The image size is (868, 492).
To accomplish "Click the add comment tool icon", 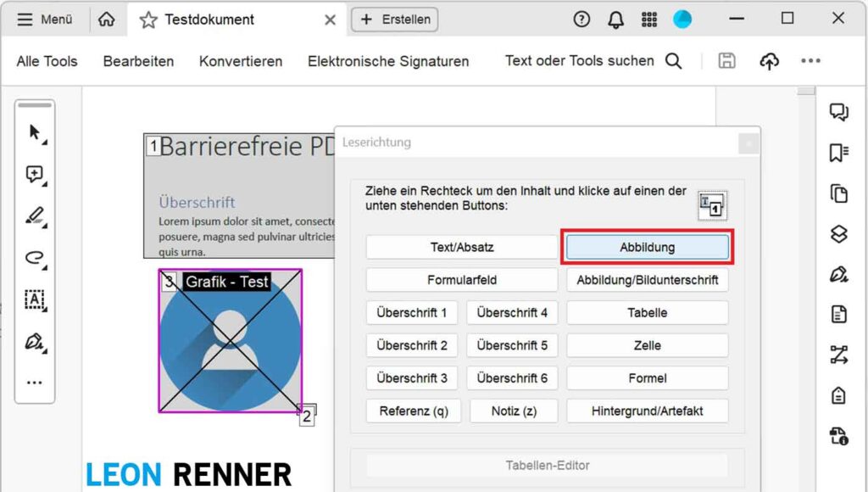I will click(35, 174).
